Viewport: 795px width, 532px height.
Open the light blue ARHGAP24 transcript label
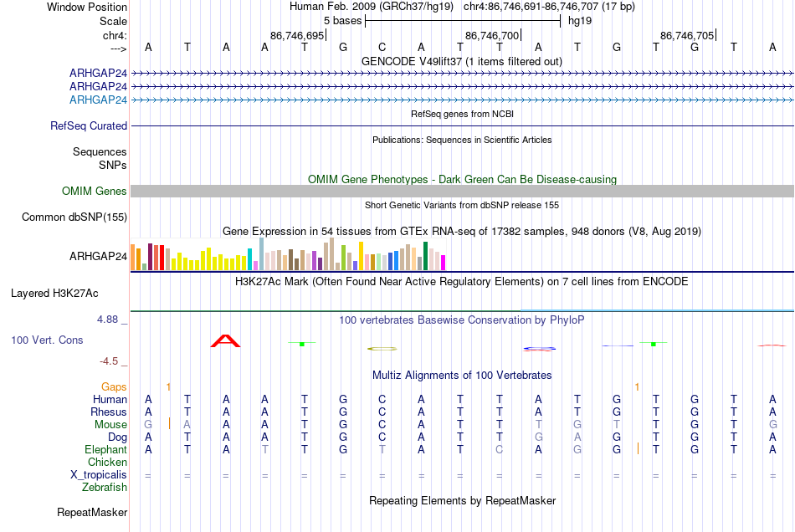[98, 100]
